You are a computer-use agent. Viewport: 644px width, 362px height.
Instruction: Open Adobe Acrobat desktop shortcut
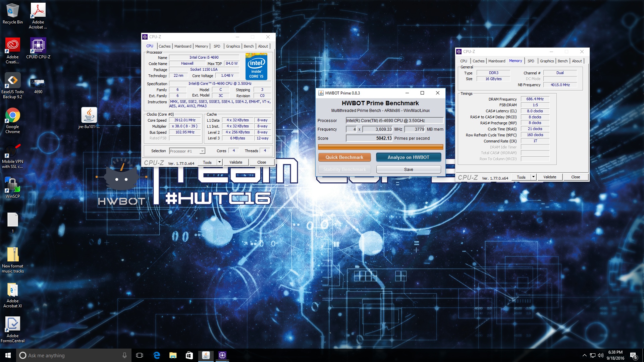38,16
